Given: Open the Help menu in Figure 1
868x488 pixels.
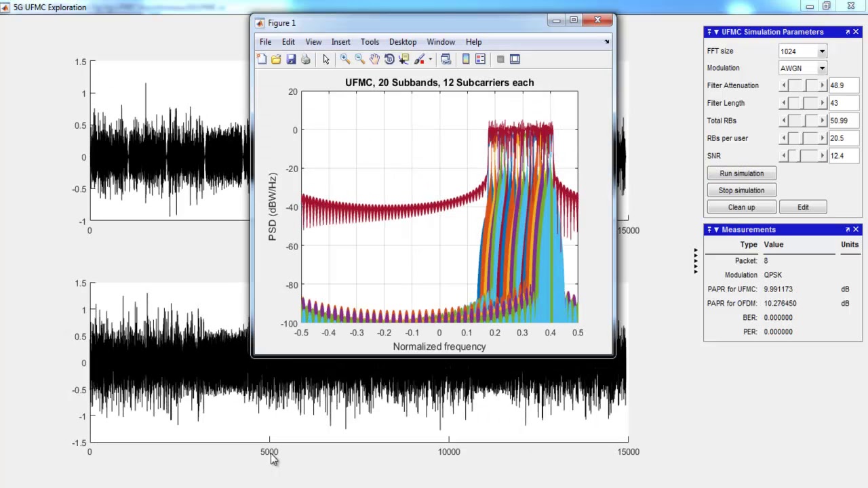Looking at the screenshot, I should [x=473, y=42].
